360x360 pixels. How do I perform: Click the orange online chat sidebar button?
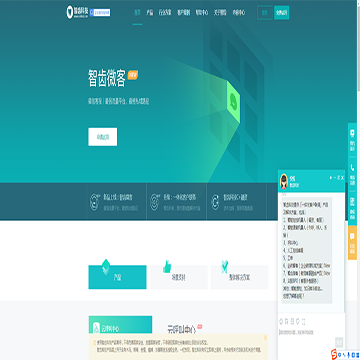[x=352, y=242]
